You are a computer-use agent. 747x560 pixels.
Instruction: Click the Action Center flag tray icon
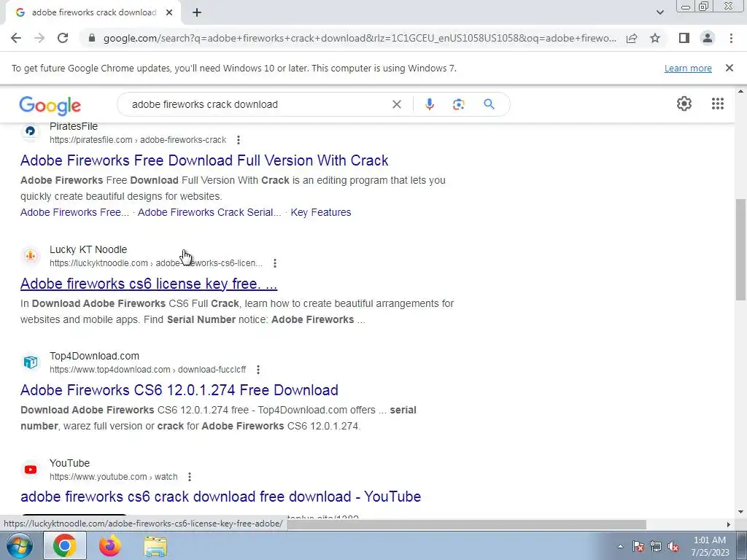(x=638, y=546)
